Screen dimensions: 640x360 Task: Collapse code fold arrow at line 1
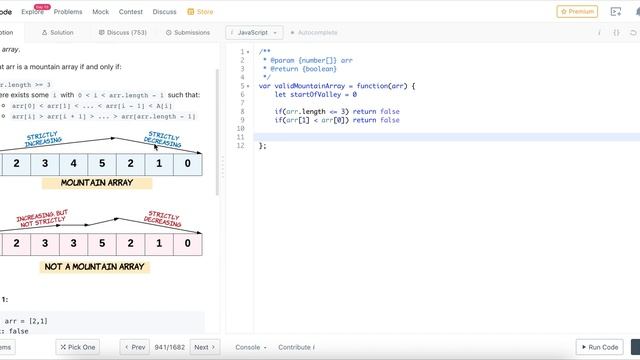click(248, 52)
